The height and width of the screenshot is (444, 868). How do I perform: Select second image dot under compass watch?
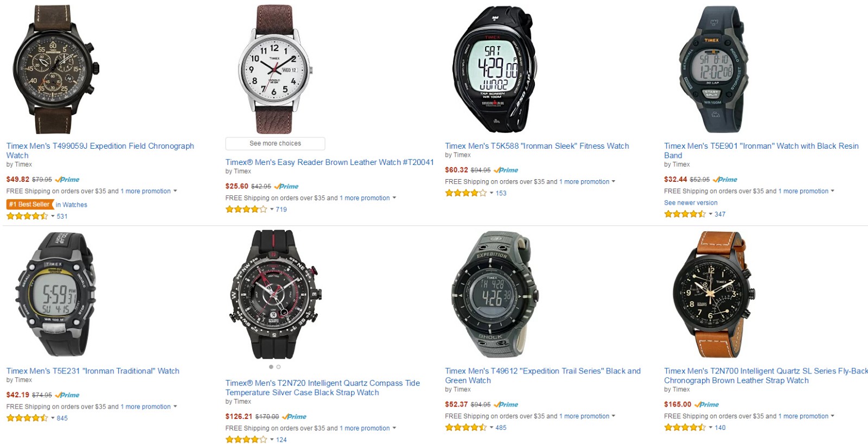(279, 367)
